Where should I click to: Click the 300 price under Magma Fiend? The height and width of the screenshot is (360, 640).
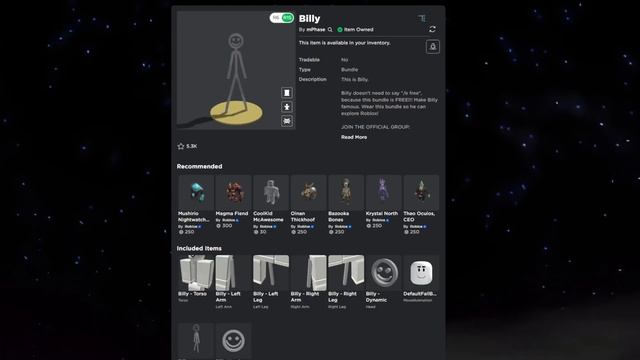pyautogui.click(x=227, y=226)
